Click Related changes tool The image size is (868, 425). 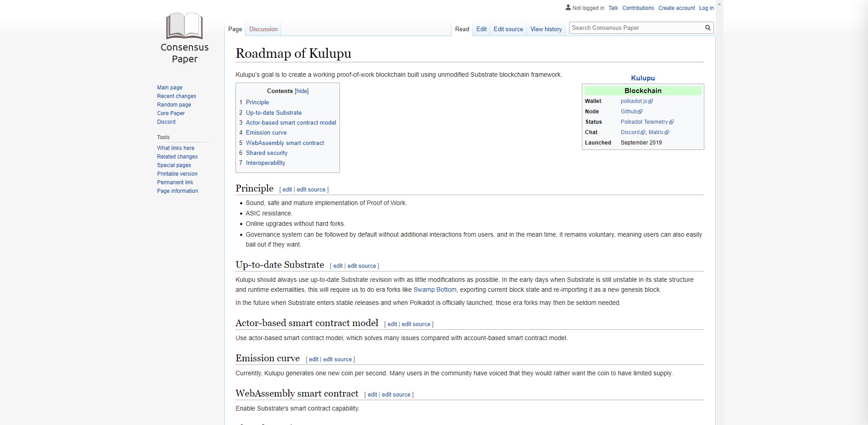(177, 157)
